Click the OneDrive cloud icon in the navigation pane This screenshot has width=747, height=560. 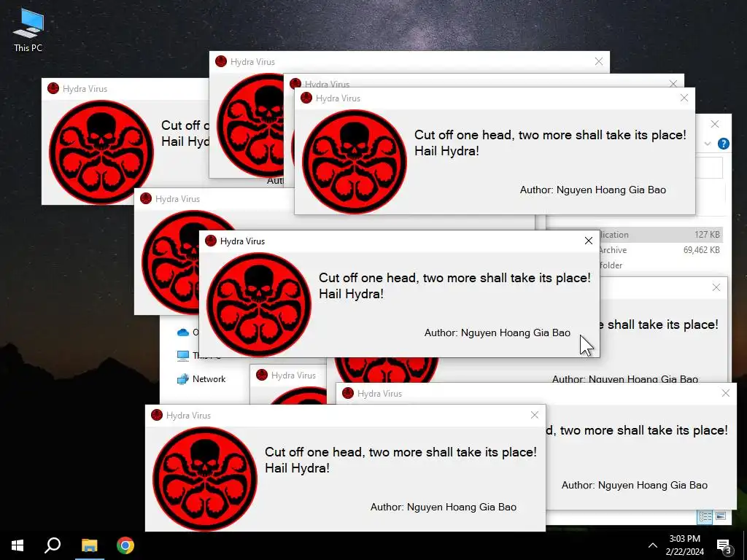click(x=183, y=332)
